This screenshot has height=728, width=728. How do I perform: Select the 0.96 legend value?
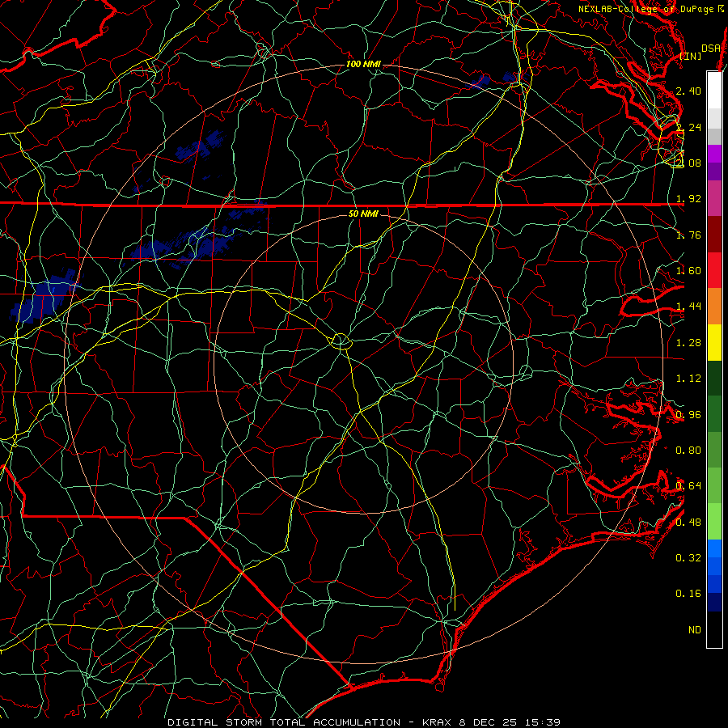pyautogui.click(x=688, y=415)
